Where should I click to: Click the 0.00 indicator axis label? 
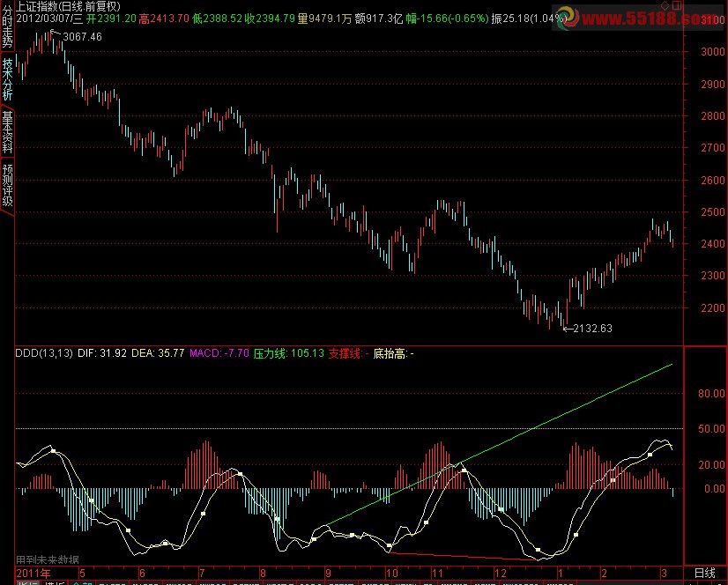(715, 488)
